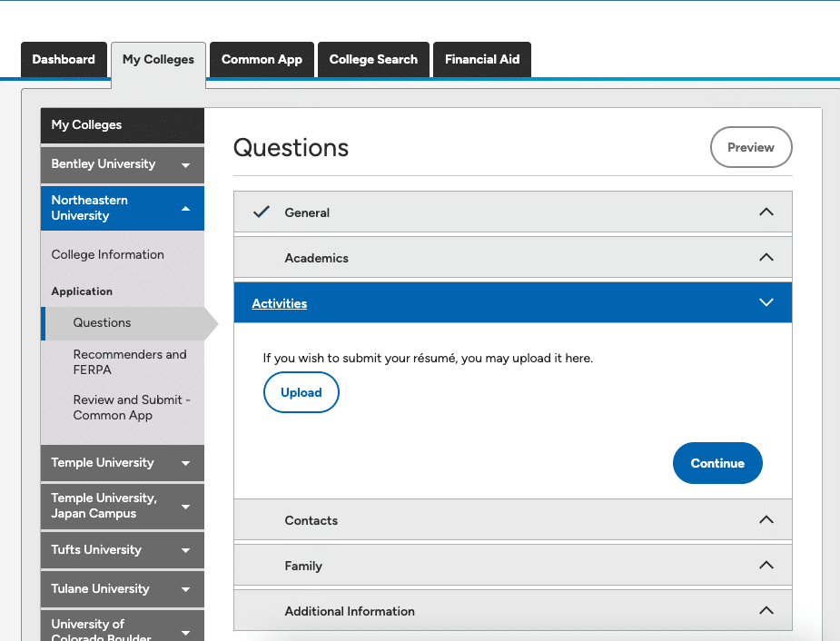This screenshot has height=641, width=840.
Task: Expand Temple University dropdown
Action: (123, 463)
